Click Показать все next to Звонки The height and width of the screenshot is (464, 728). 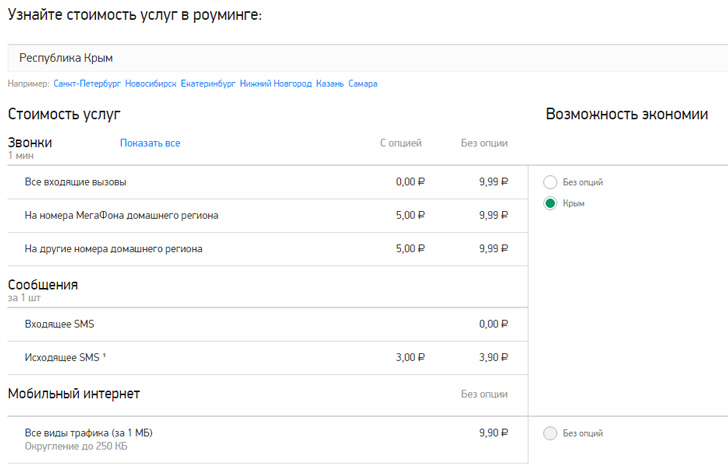tap(150, 144)
